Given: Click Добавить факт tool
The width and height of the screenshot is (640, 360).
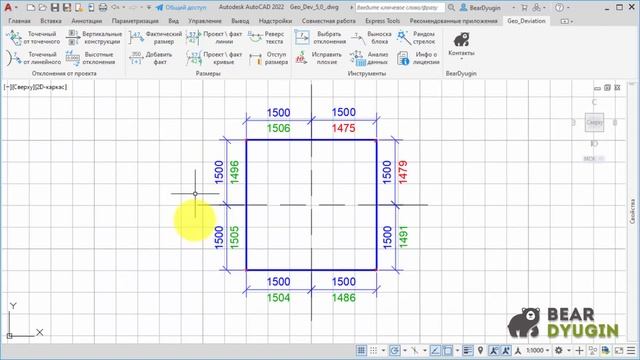Looking at the screenshot, I should click(x=151, y=58).
